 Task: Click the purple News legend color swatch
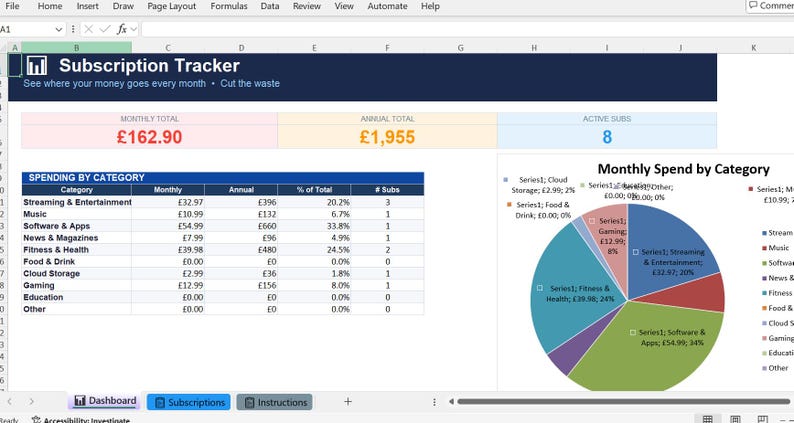tap(764, 278)
